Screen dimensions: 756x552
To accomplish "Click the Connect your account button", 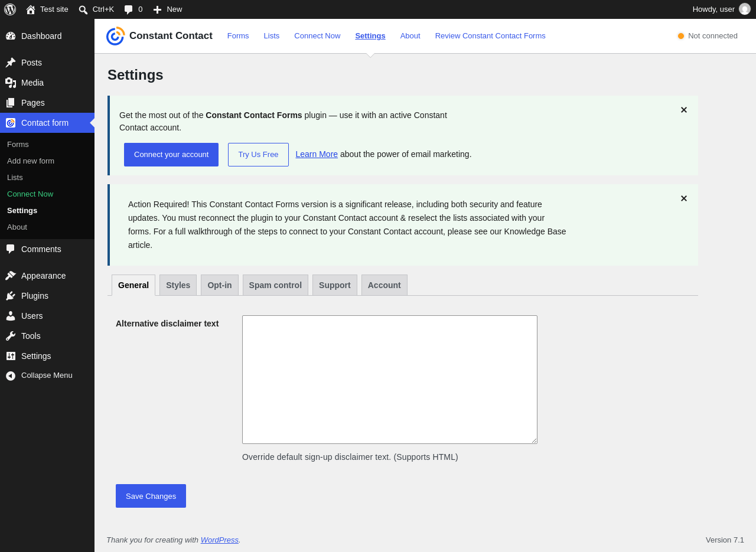I will click(171, 155).
